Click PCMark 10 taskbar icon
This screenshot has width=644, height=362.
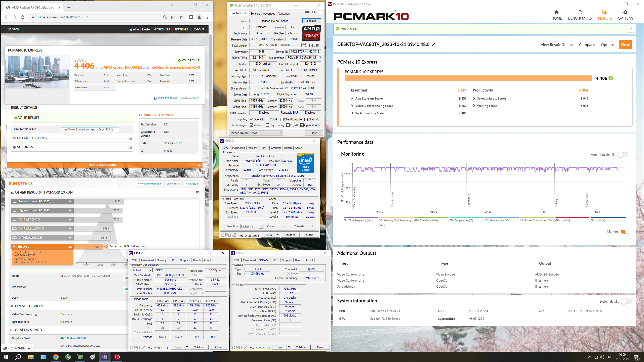pyautogui.click(x=117, y=357)
